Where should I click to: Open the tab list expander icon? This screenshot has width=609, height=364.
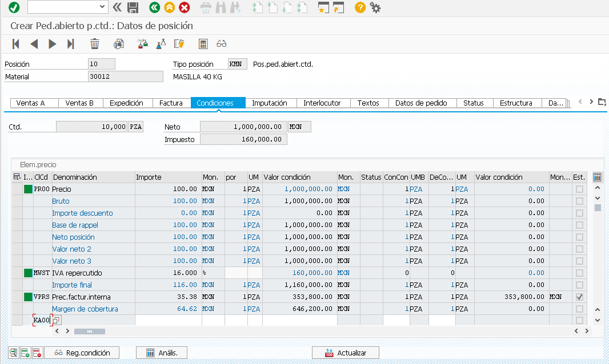tap(602, 102)
